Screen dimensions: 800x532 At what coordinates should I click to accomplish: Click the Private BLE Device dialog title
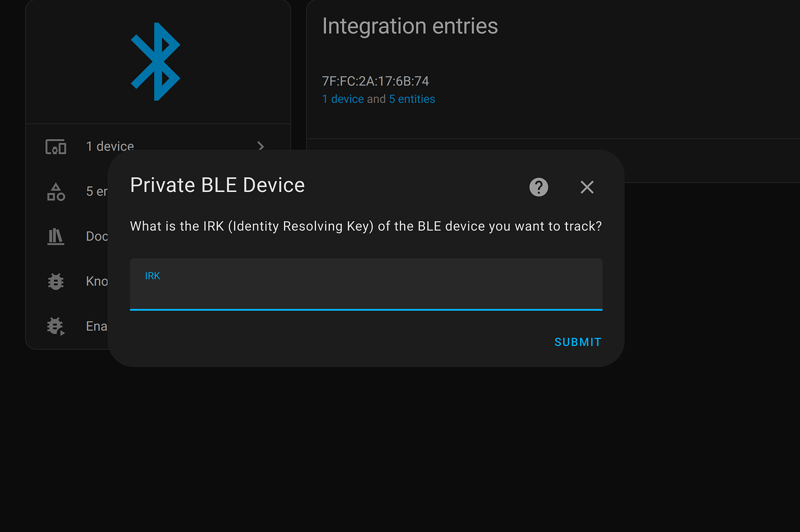click(x=217, y=185)
